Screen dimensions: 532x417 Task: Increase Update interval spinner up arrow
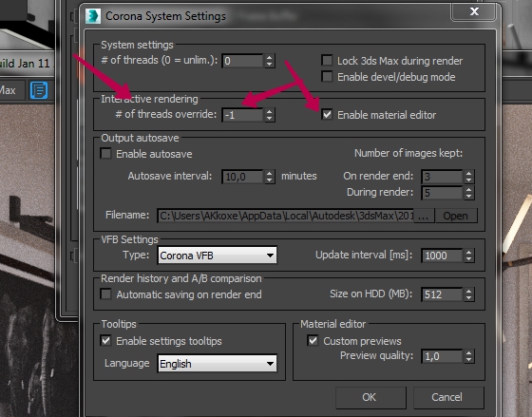point(469,252)
